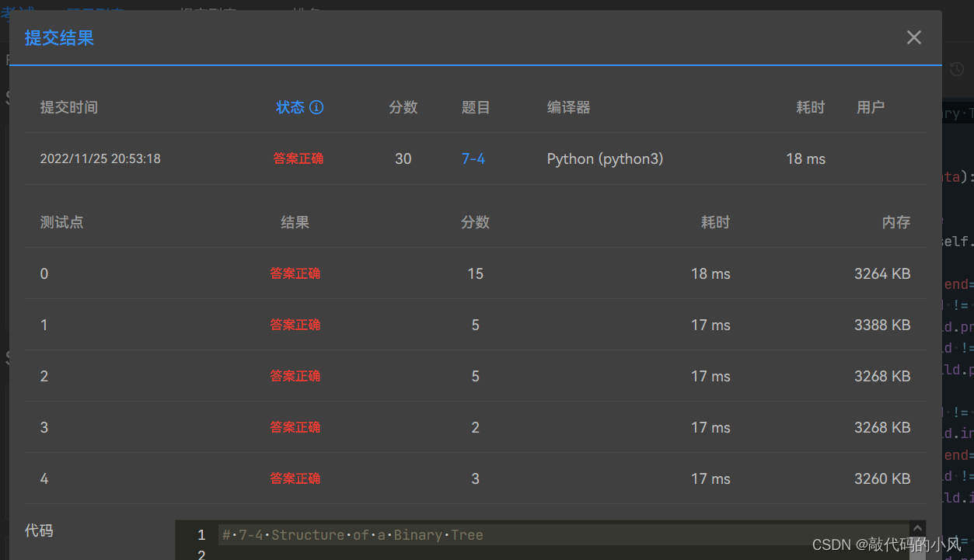Close the 提交结果 dialog

pyautogui.click(x=913, y=37)
